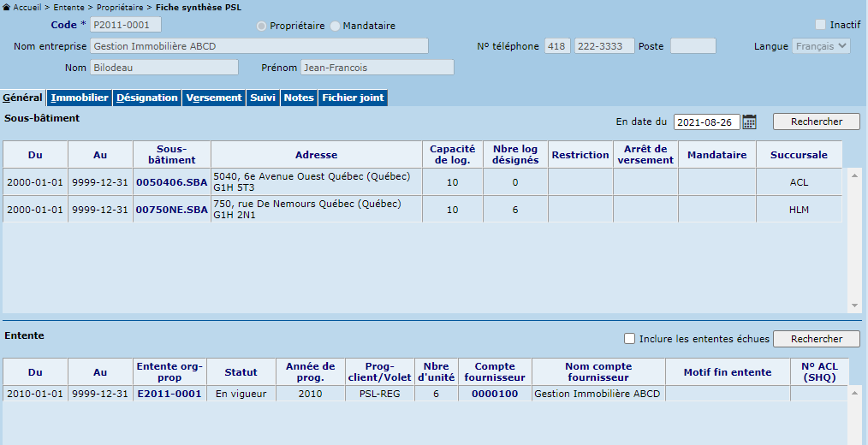Screen dimensions: 868x445
Task: Open the calendar date picker icon
Action: click(x=749, y=122)
